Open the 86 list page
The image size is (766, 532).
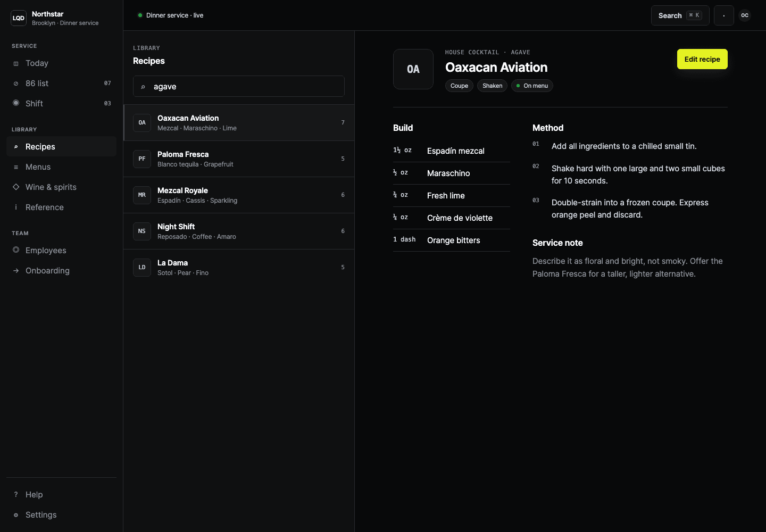[x=62, y=84]
